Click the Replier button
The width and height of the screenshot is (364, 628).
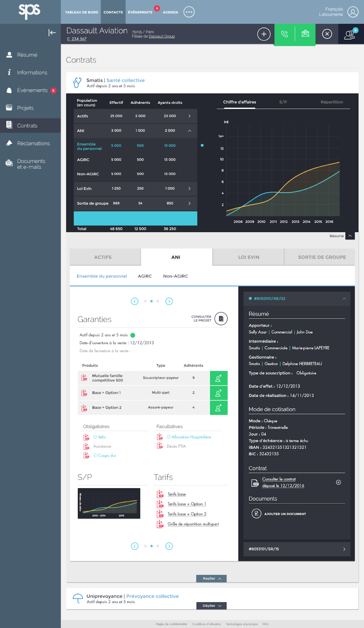[x=211, y=578]
